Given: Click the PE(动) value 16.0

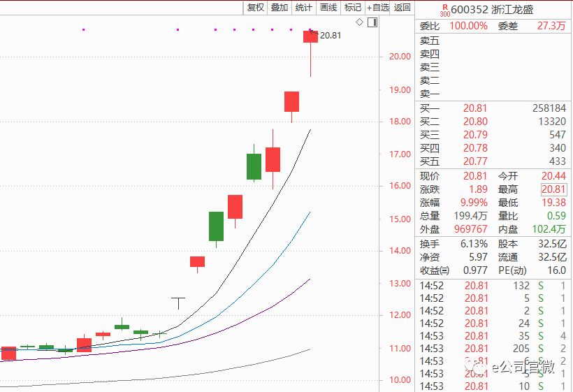Looking at the screenshot, I should [x=556, y=270].
